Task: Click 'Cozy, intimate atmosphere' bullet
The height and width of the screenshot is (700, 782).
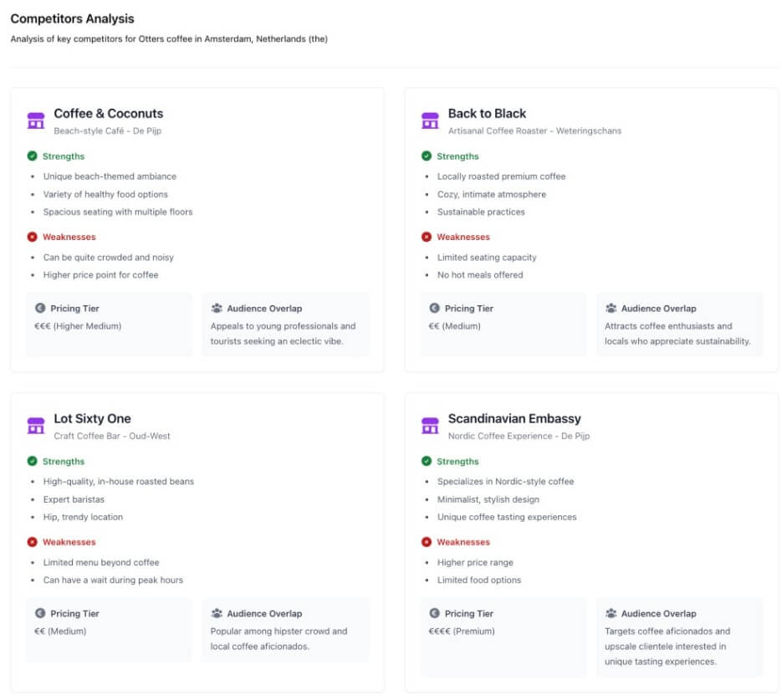Action: click(492, 194)
